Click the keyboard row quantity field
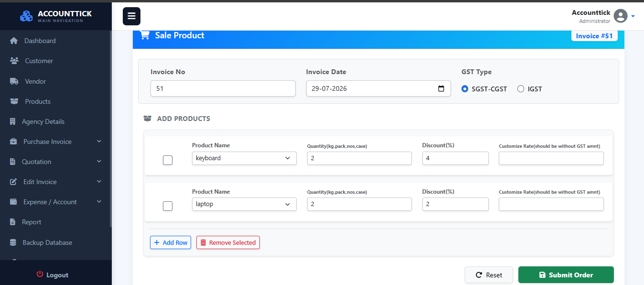 coord(359,158)
